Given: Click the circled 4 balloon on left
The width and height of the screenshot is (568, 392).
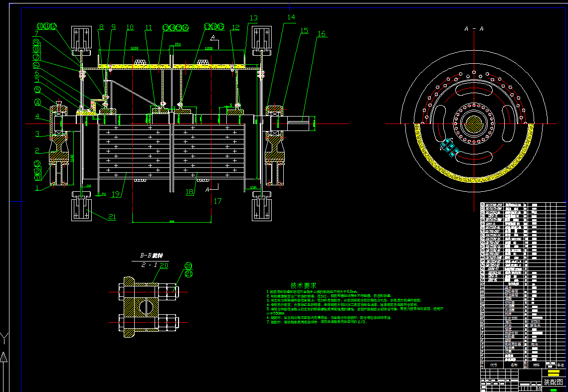Looking at the screenshot, I should [x=38, y=103].
